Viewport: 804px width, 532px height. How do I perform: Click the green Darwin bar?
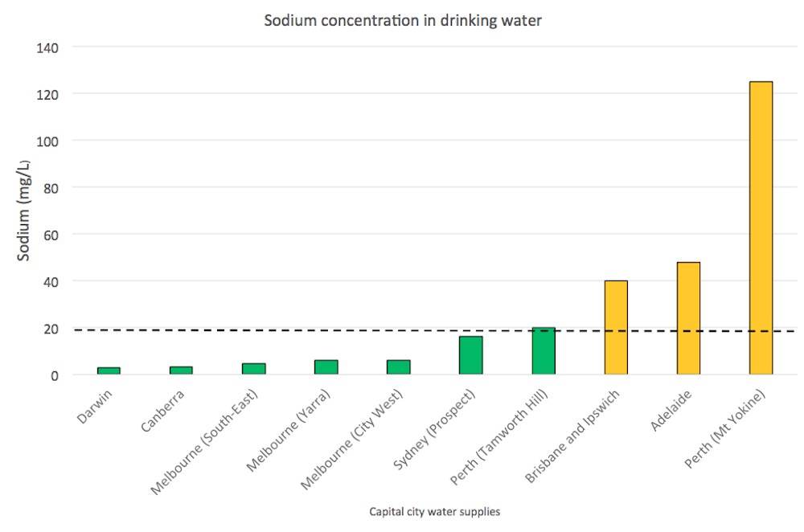click(109, 370)
